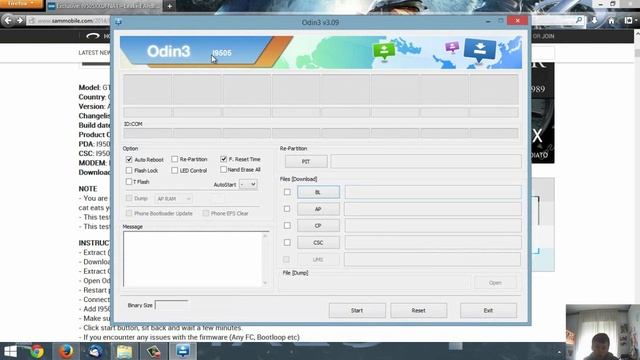Image resolution: width=640 pixels, height=360 pixels.
Task: Click the Exit button in Odin3
Action: [x=488, y=311]
